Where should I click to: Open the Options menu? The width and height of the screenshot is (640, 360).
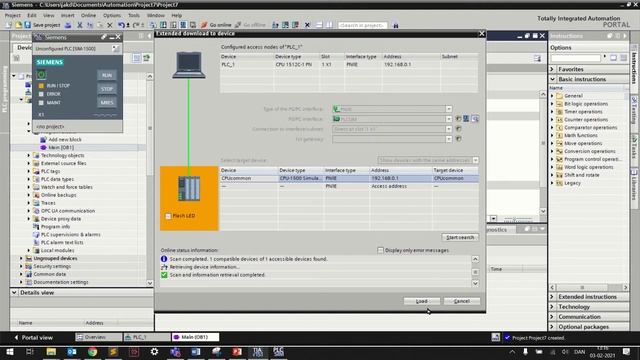pyautogui.click(x=112, y=15)
